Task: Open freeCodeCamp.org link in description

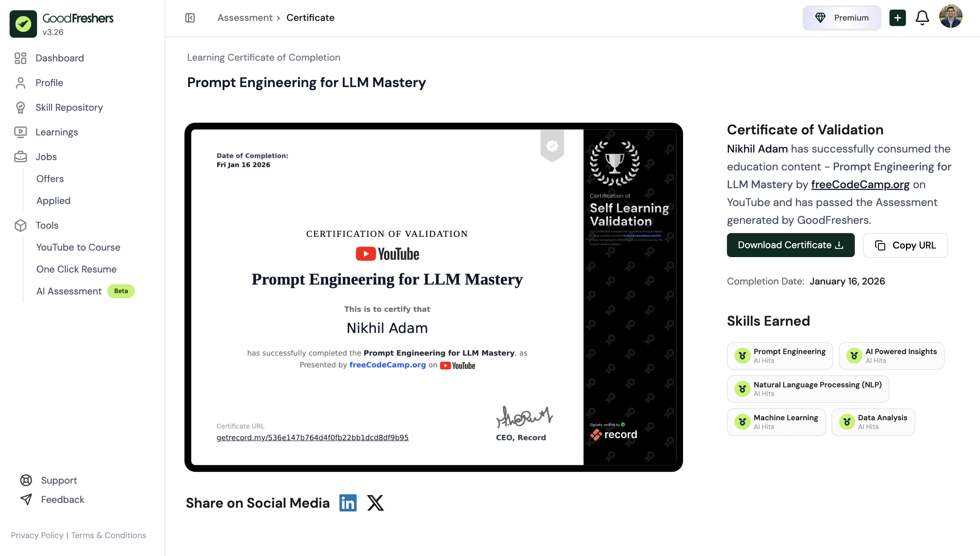Action: pyautogui.click(x=860, y=184)
